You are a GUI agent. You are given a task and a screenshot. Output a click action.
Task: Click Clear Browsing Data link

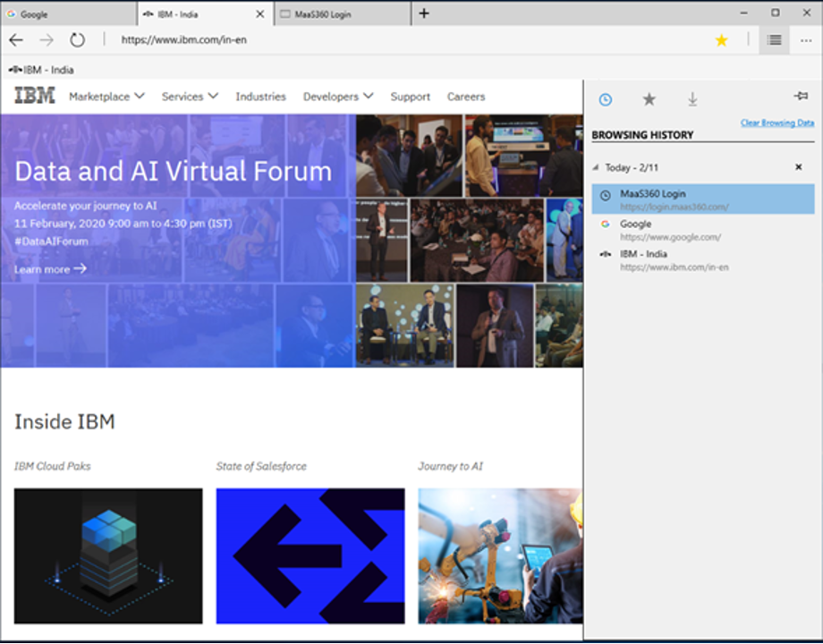click(776, 123)
